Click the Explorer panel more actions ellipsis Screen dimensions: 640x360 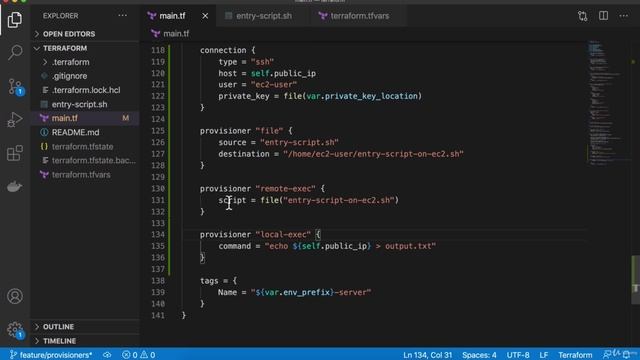pos(122,16)
